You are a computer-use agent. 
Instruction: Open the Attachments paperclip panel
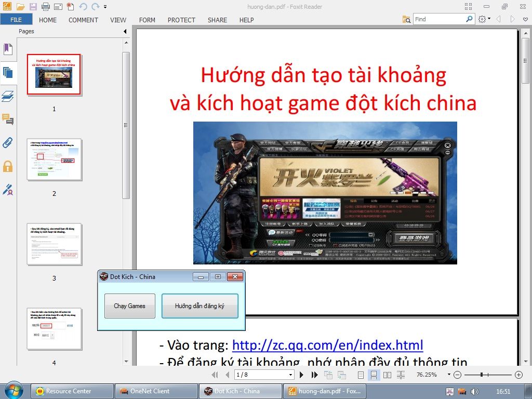click(x=8, y=143)
